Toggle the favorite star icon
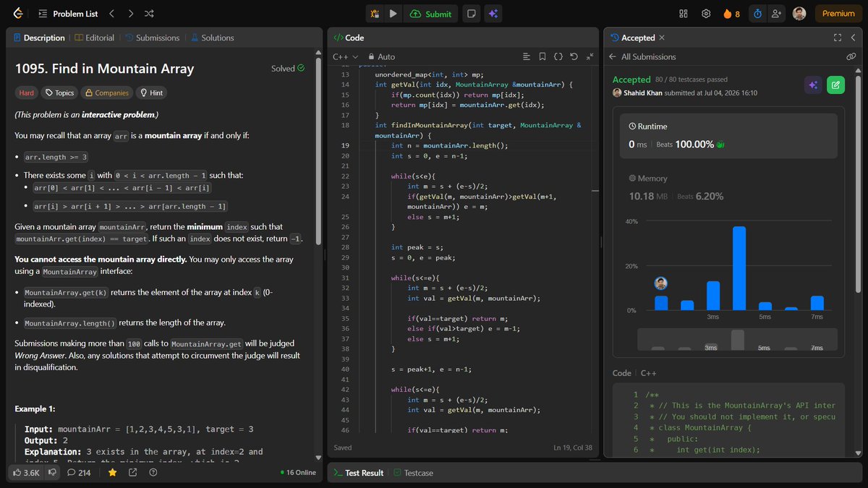 (x=112, y=472)
